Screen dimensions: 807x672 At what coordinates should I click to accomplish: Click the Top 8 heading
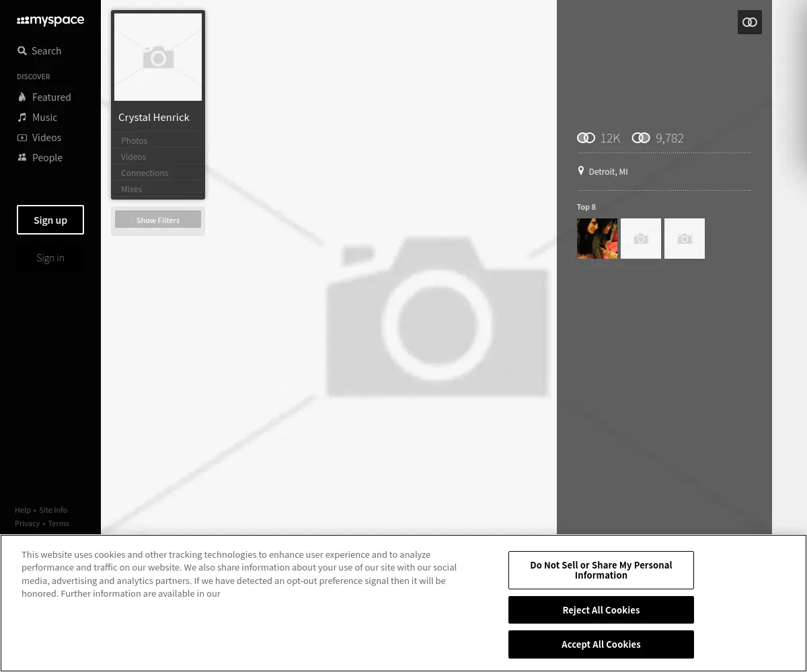tap(586, 207)
